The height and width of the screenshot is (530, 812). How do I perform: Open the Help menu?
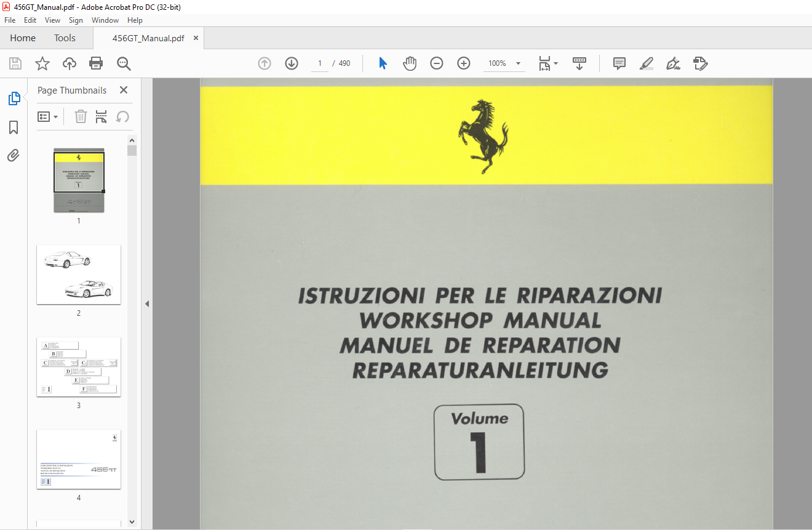(x=135, y=20)
